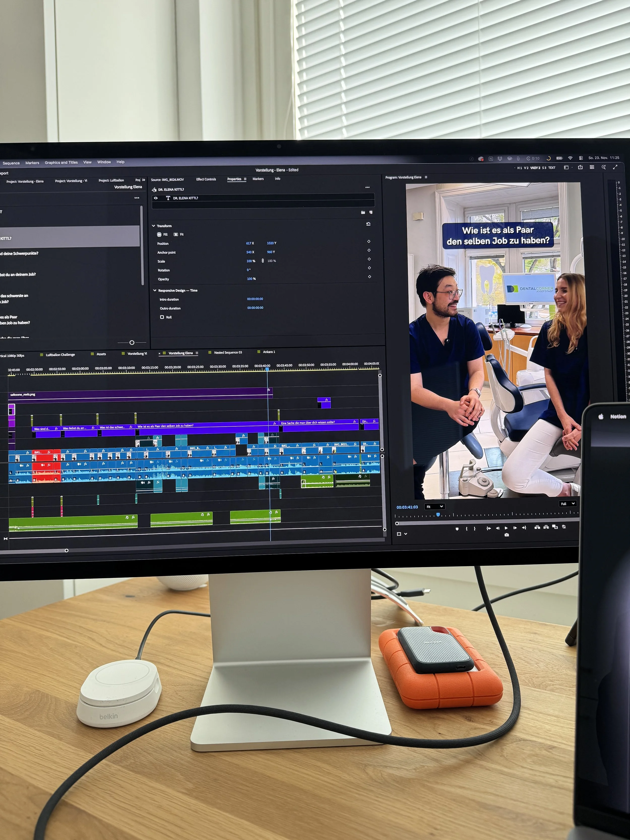This screenshot has width=630, height=840.
Task: Click the Program monitor playhead marker
Action: 438,515
